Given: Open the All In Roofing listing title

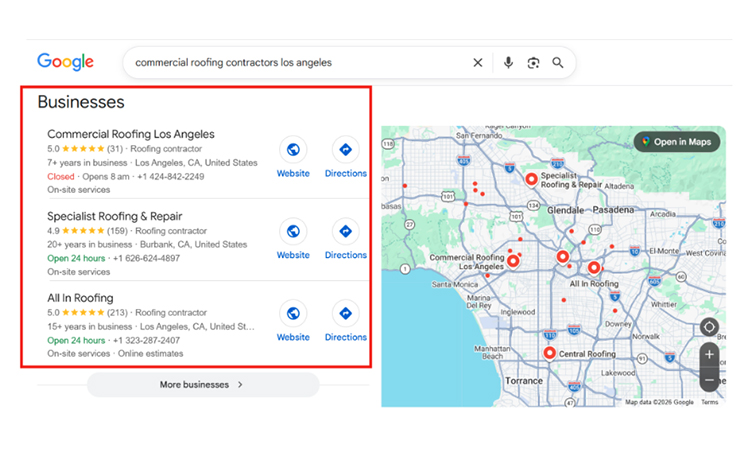Looking at the screenshot, I should 80,298.
